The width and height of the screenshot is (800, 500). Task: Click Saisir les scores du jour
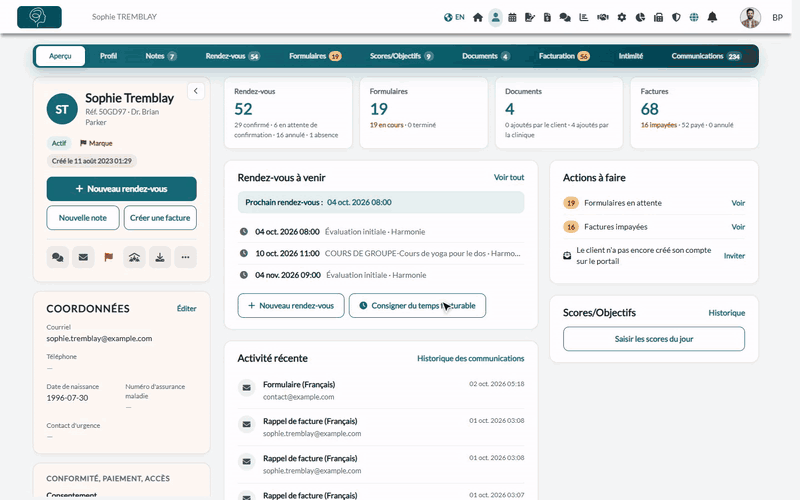click(654, 339)
